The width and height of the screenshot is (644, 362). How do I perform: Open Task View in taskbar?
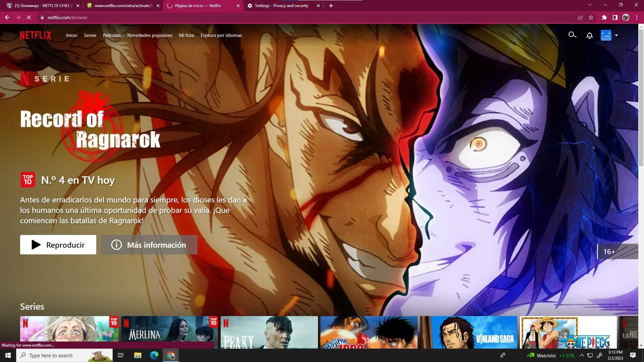[x=121, y=355]
